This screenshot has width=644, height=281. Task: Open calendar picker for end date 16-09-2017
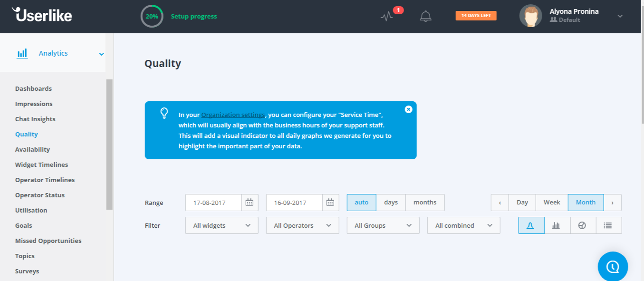(x=330, y=203)
